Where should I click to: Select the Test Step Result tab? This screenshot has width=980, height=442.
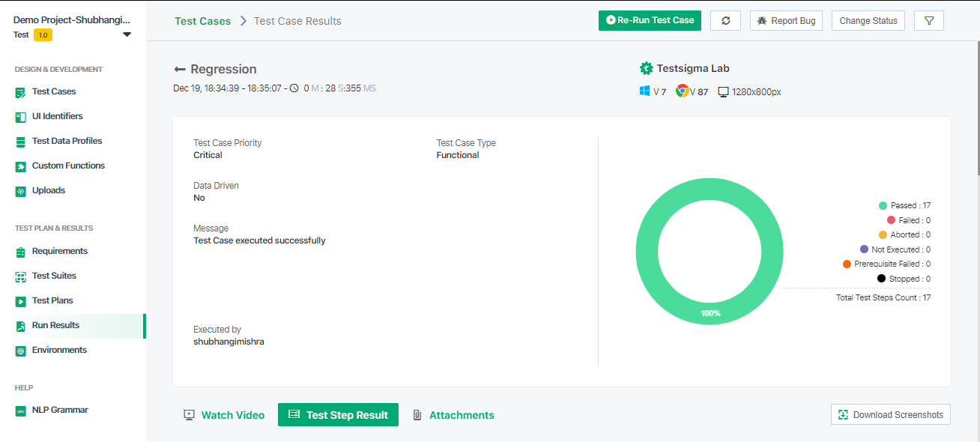(x=338, y=415)
